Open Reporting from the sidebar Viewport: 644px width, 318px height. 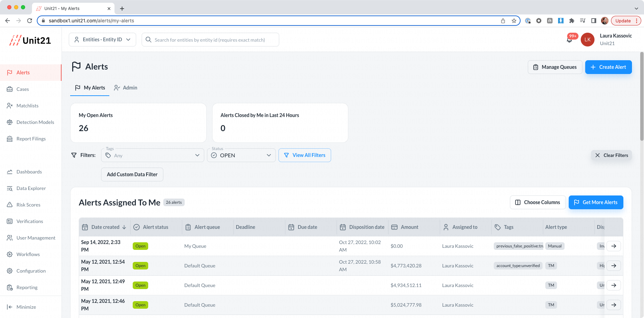pyautogui.click(x=31, y=287)
